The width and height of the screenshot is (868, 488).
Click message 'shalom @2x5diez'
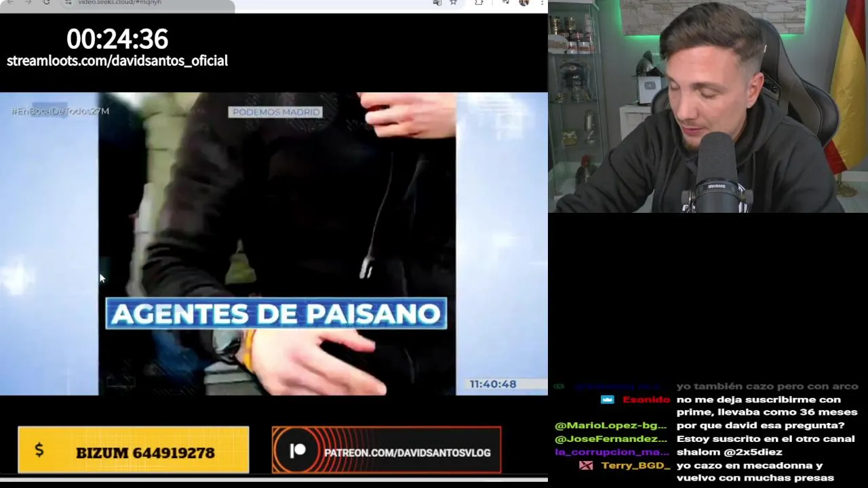click(729, 452)
